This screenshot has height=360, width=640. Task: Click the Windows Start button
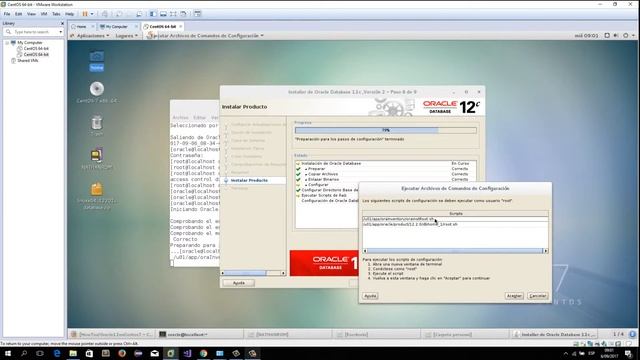8,353
